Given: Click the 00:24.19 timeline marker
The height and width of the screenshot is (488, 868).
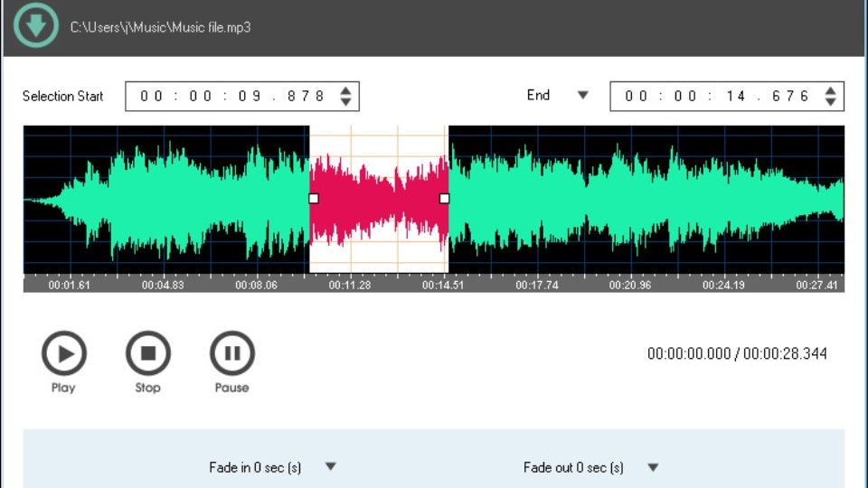Looking at the screenshot, I should point(723,286).
